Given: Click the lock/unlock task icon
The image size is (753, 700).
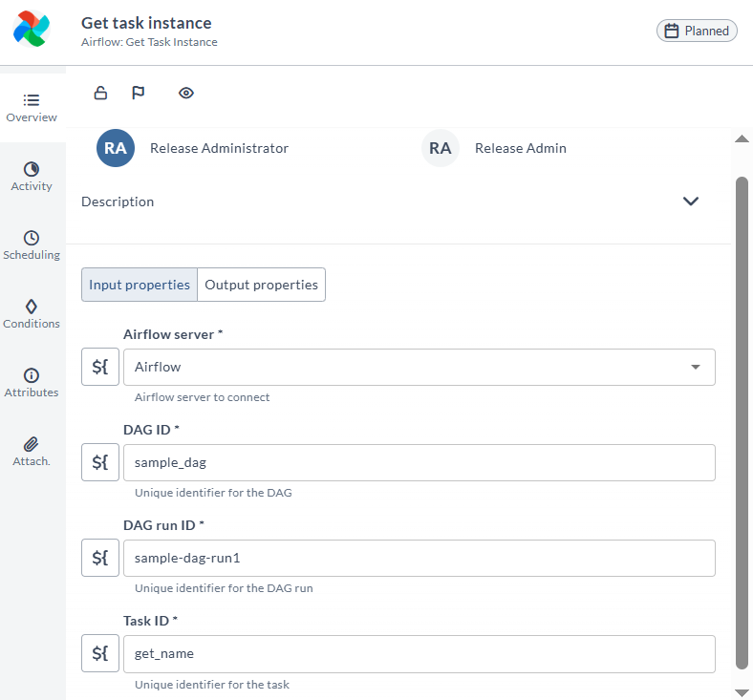Looking at the screenshot, I should [x=100, y=93].
